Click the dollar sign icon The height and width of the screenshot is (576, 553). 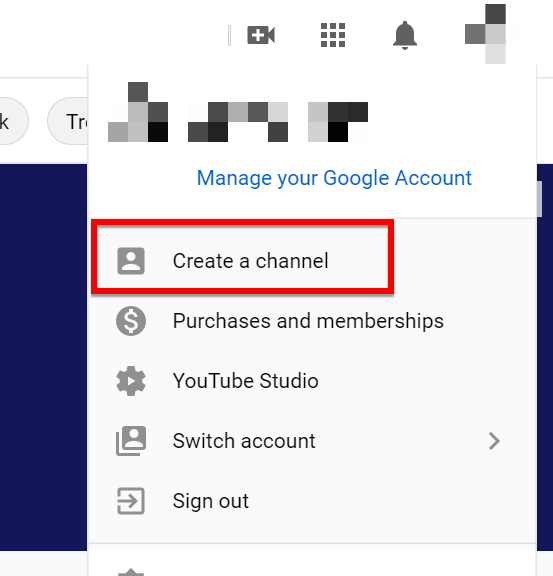pos(131,321)
